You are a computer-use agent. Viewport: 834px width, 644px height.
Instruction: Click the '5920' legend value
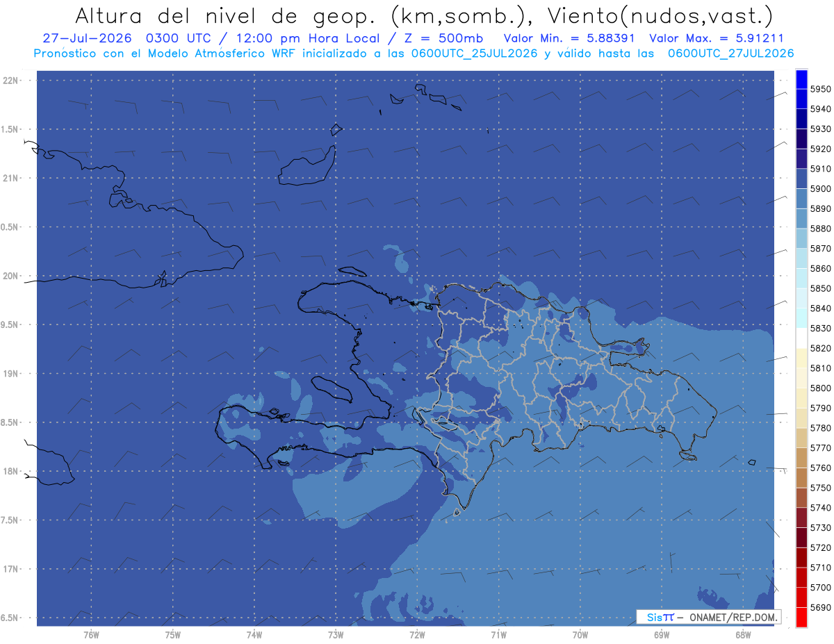pyautogui.click(x=821, y=149)
